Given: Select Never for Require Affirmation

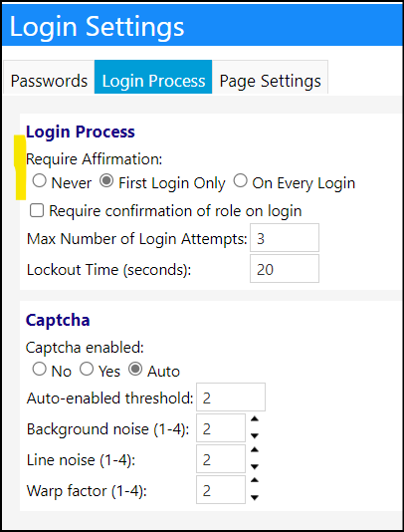Looking at the screenshot, I should 40,181.
